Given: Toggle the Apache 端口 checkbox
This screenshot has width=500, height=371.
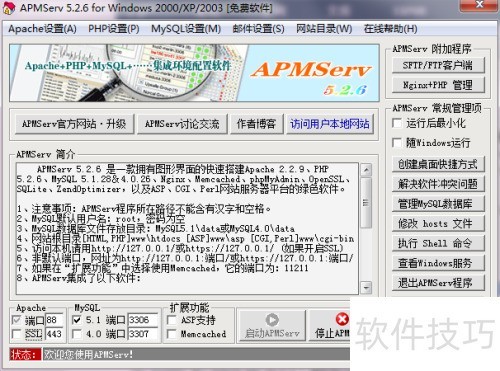Looking at the screenshot, I should click(16, 320).
